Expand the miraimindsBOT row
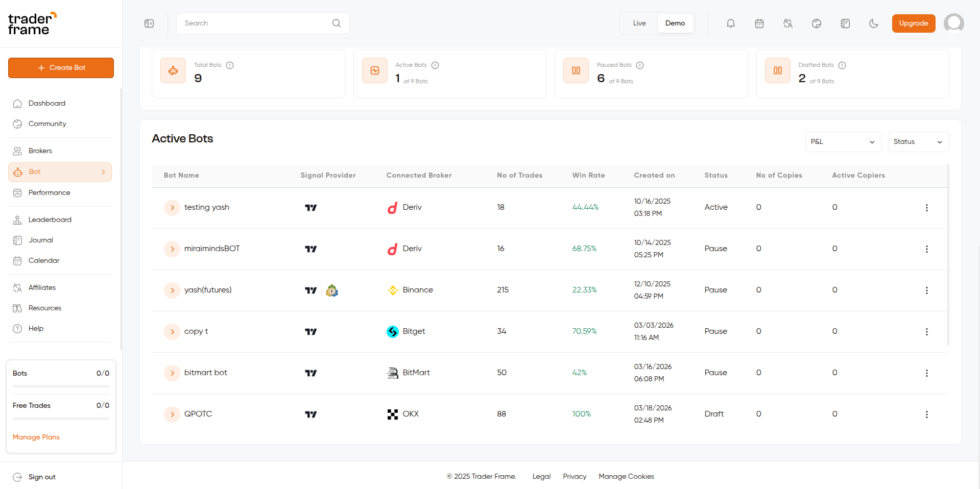 click(x=172, y=249)
